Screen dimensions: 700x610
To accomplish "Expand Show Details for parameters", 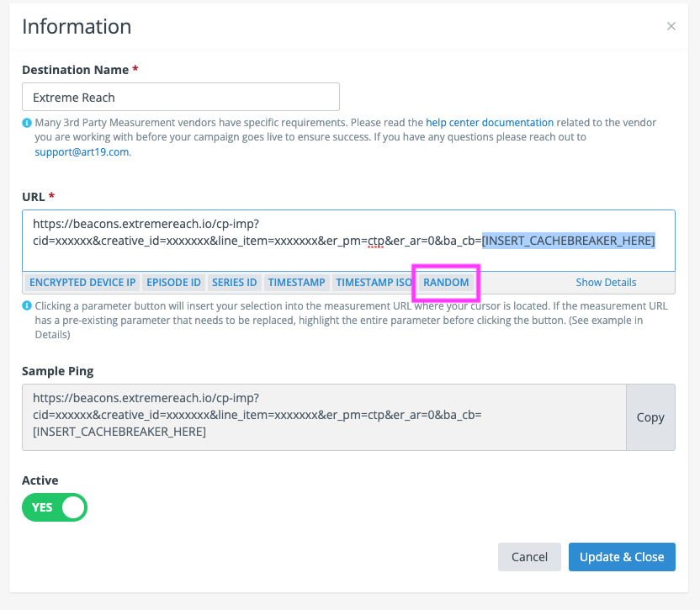I will [x=606, y=282].
